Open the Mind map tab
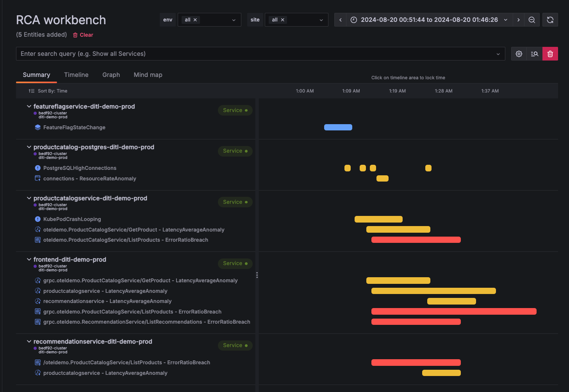This screenshot has height=392, width=569. pos(148,75)
